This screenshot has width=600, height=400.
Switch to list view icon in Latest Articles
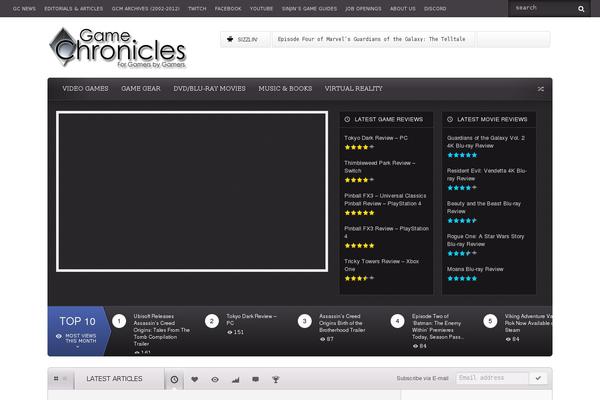pyautogui.click(x=65, y=379)
